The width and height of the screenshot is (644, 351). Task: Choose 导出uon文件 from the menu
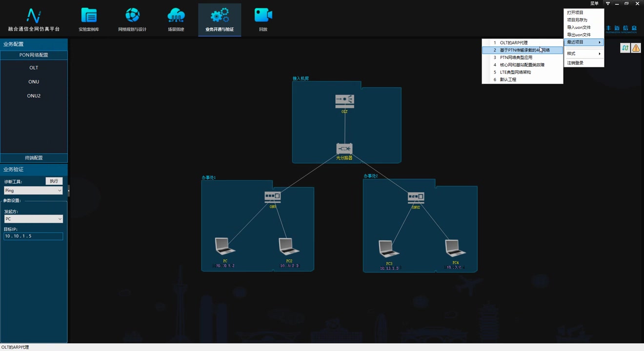[x=584, y=35]
